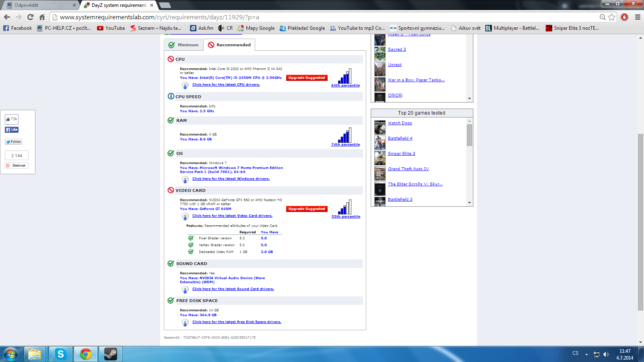The image size is (644, 362).
Task: Go back to the previous page
Action: [7, 17]
